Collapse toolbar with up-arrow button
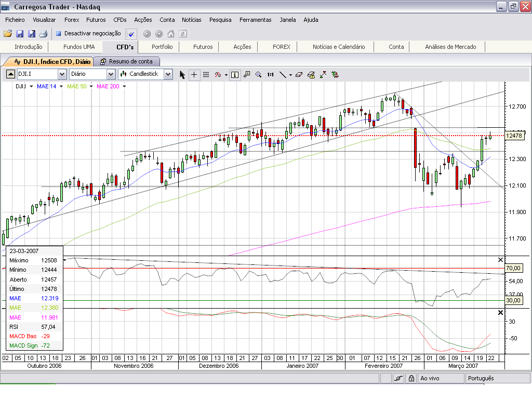 (x=10, y=74)
